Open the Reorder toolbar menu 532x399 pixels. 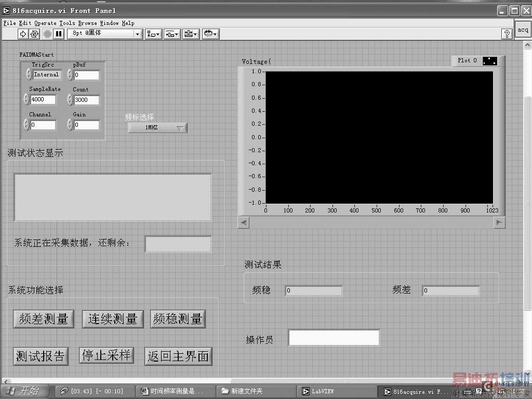coord(211,34)
